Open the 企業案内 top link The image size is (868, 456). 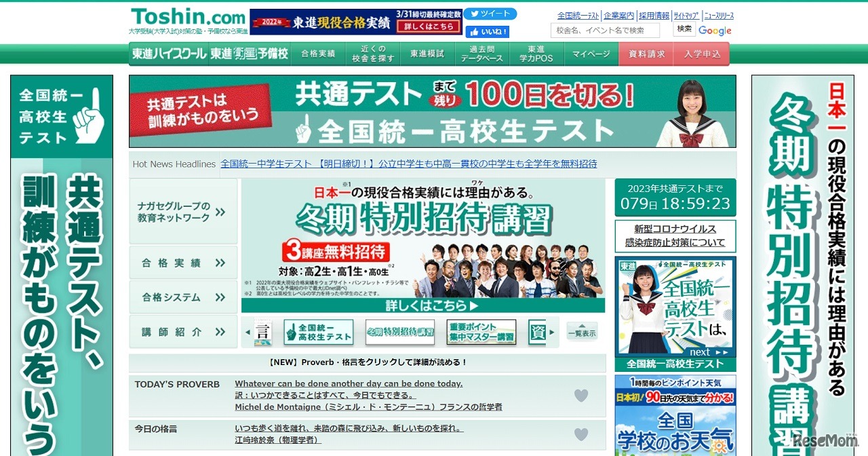tap(618, 16)
